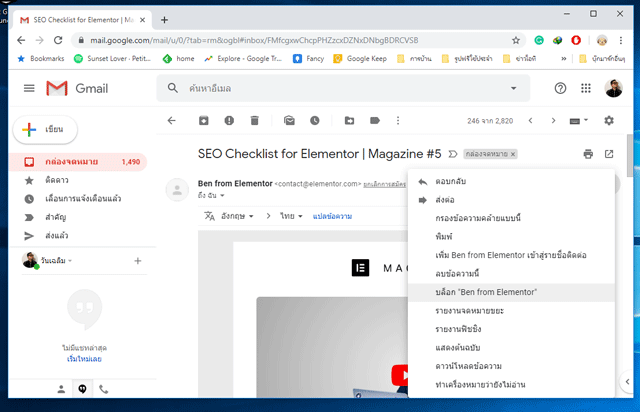Open the Gmail main menu hamburger icon

[x=29, y=88]
